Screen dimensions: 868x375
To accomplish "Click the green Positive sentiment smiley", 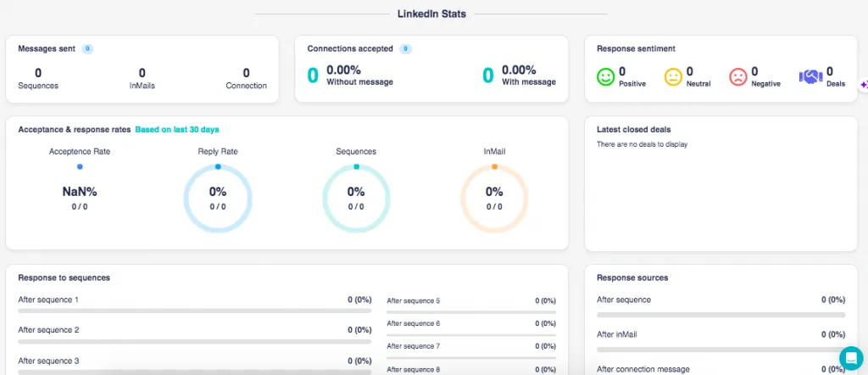I will tap(605, 77).
